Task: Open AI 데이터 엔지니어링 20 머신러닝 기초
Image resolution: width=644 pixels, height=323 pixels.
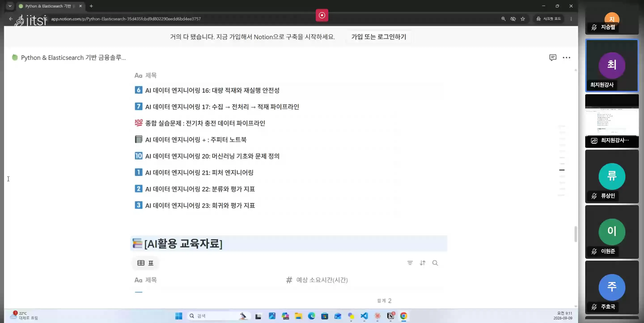Action: pyautogui.click(x=212, y=156)
